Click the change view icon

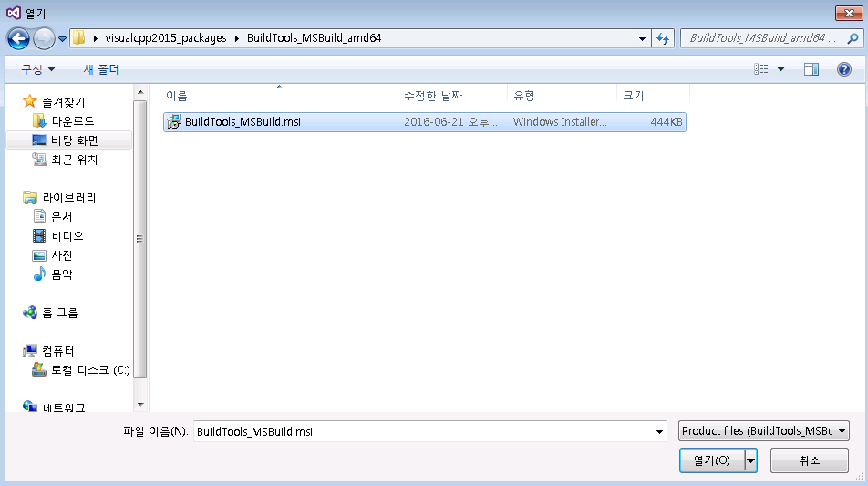(761, 69)
